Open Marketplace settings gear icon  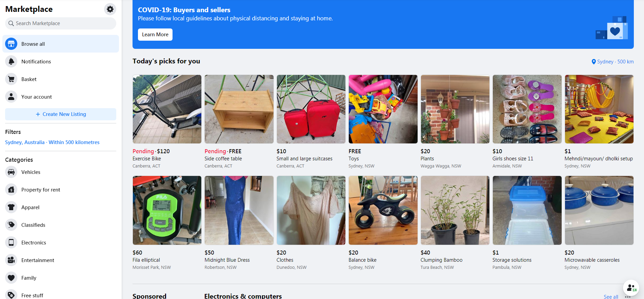(x=110, y=9)
